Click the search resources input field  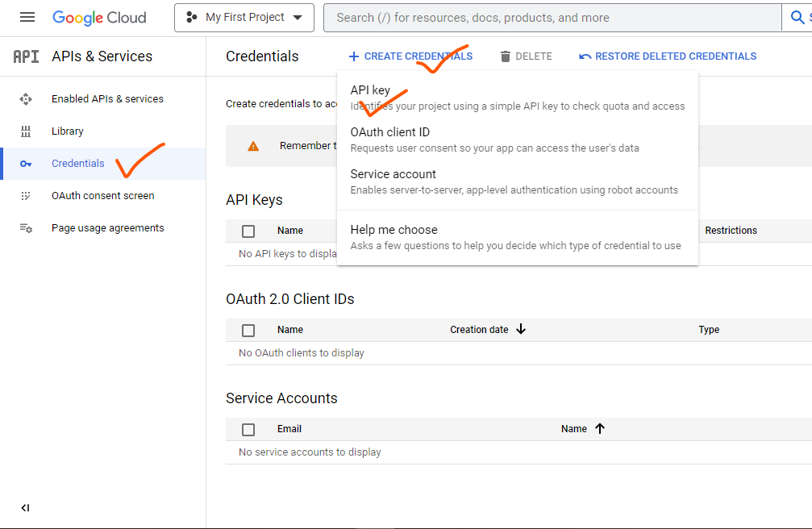tap(552, 18)
